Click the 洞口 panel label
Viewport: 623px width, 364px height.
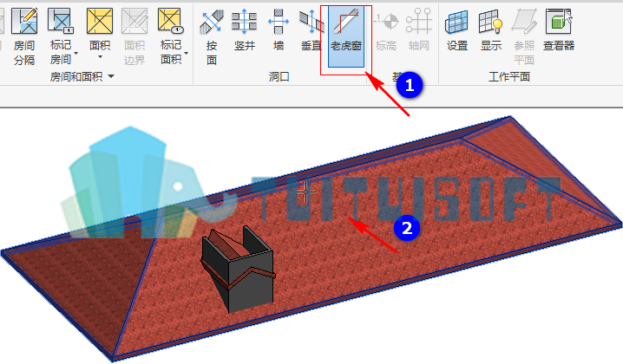(279, 76)
